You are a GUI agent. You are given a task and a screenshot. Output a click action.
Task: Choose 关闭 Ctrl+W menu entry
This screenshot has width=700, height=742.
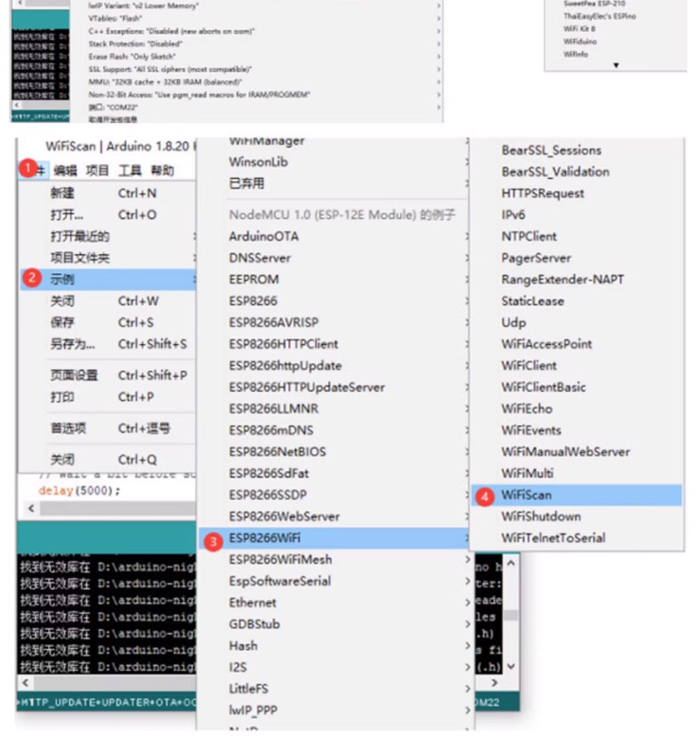pyautogui.click(x=108, y=301)
